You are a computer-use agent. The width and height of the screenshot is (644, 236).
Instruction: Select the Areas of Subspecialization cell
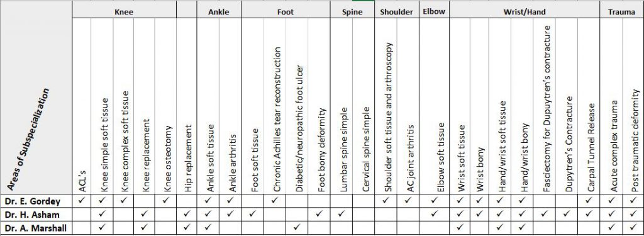coord(36,98)
